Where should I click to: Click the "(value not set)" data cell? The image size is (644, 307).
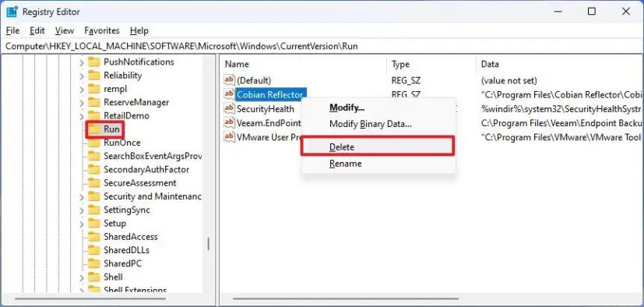[x=509, y=80]
